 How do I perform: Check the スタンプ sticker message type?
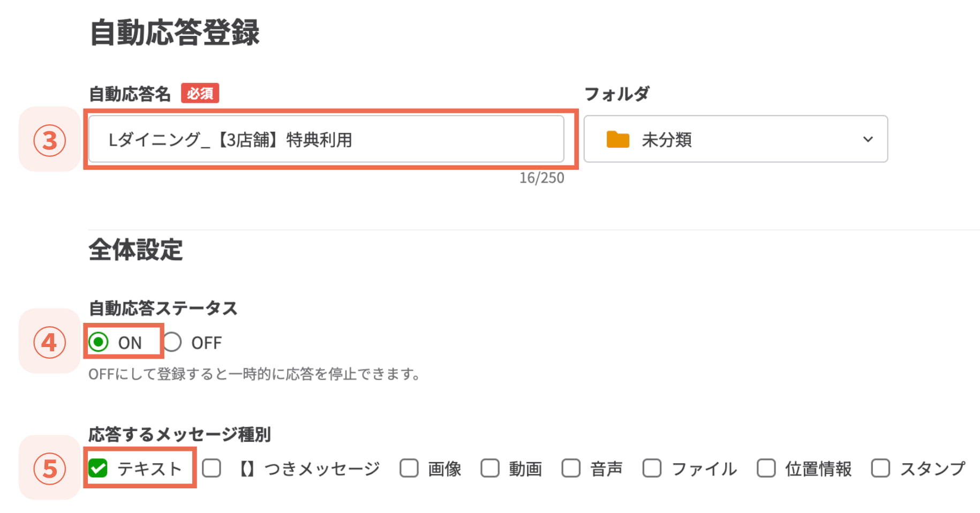[x=880, y=468]
